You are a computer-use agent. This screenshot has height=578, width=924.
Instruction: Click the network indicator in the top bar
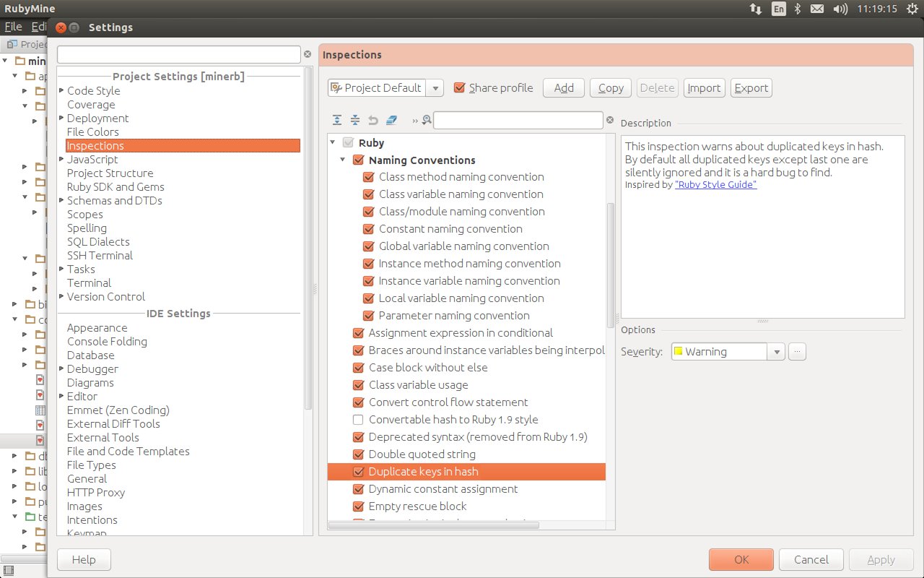click(756, 9)
